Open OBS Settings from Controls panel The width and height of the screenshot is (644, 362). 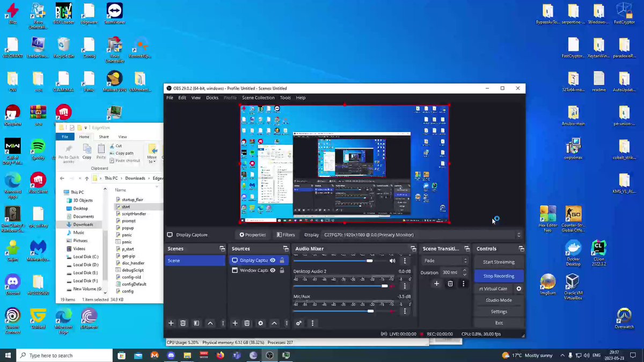499,312
